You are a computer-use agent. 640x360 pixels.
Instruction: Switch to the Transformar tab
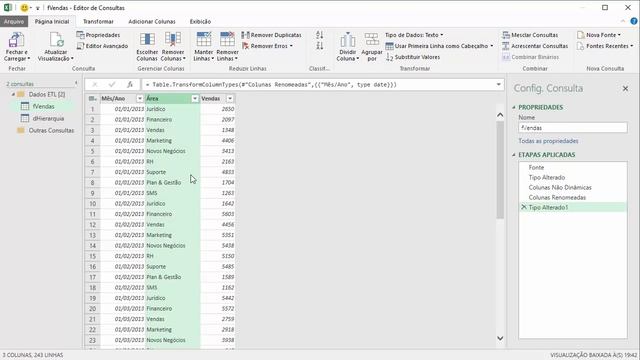tap(98, 22)
